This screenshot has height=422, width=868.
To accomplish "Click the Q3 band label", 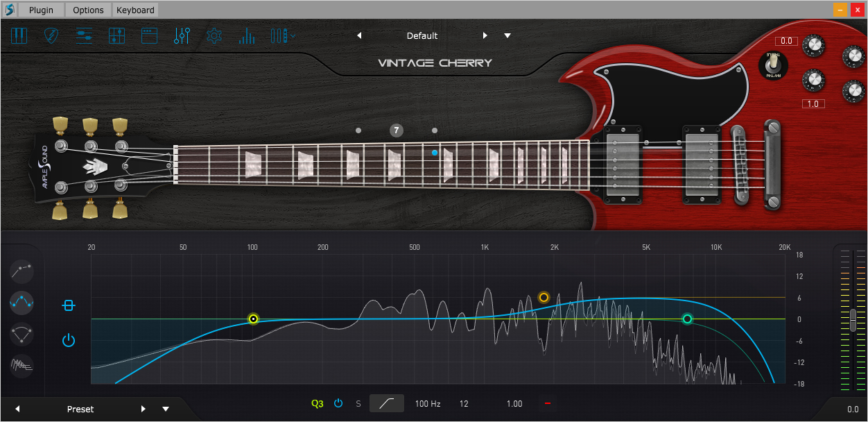I will (318, 404).
